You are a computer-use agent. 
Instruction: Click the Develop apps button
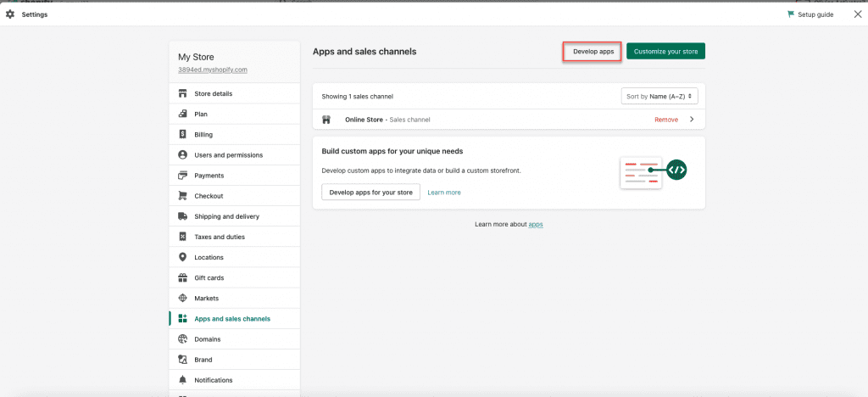pos(593,52)
